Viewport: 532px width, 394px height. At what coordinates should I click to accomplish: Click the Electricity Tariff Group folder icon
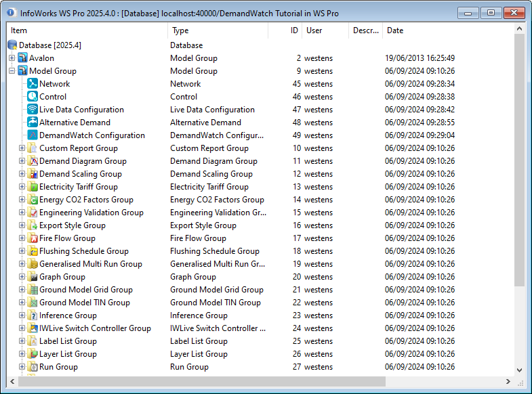tap(33, 187)
